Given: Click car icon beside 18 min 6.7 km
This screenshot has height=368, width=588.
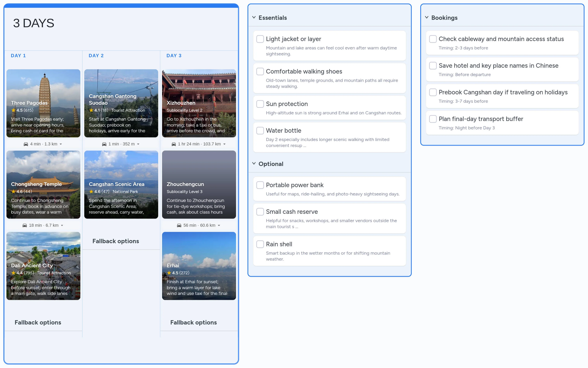Looking at the screenshot, I should pos(24,225).
